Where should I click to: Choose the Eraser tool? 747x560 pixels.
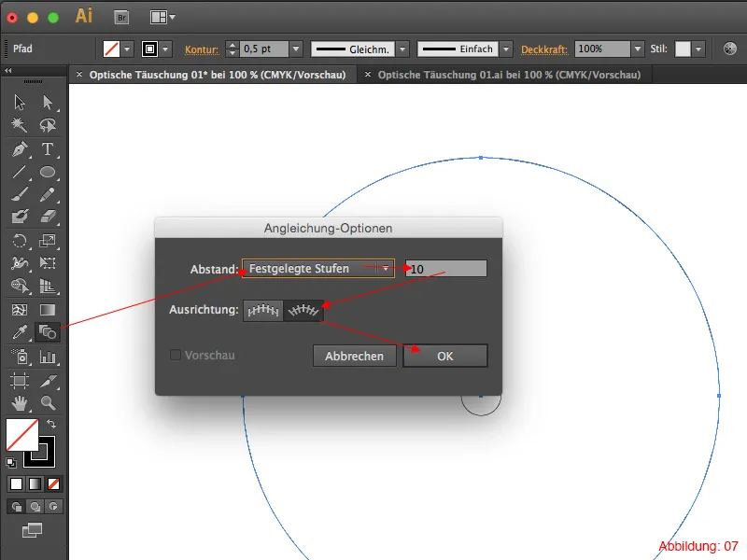48,217
